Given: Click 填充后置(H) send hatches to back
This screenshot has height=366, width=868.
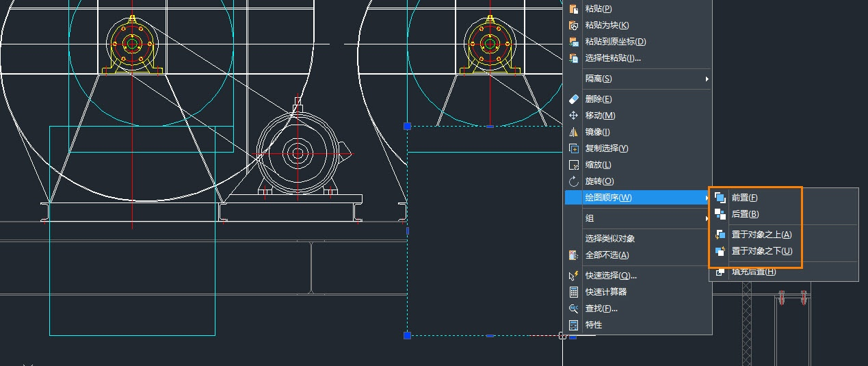Looking at the screenshot, I should pyautogui.click(x=784, y=272).
